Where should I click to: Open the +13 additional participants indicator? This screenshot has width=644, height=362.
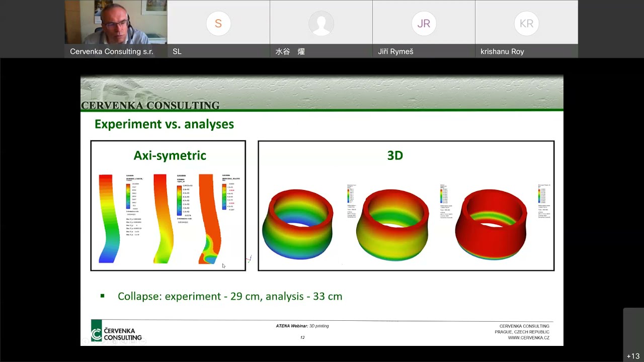[x=633, y=356]
